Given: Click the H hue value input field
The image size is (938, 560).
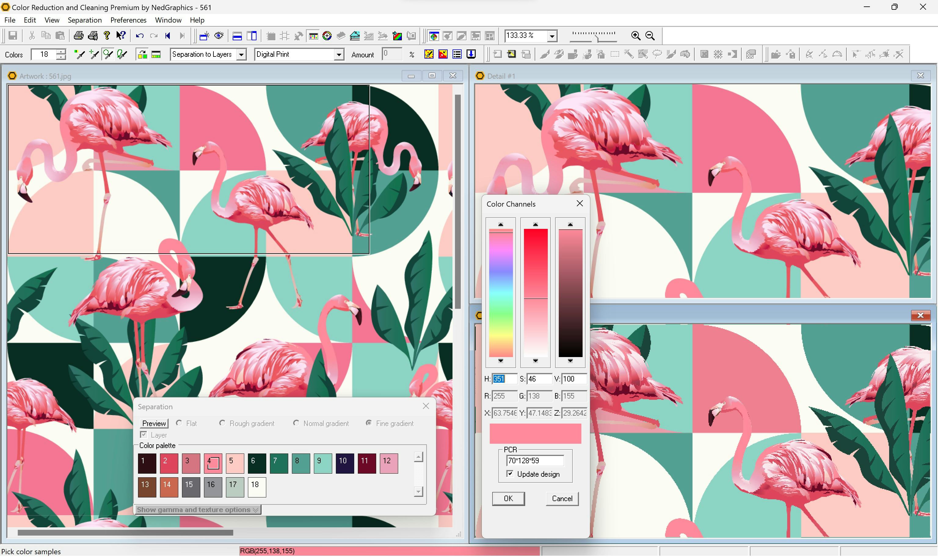Looking at the screenshot, I should click(504, 379).
